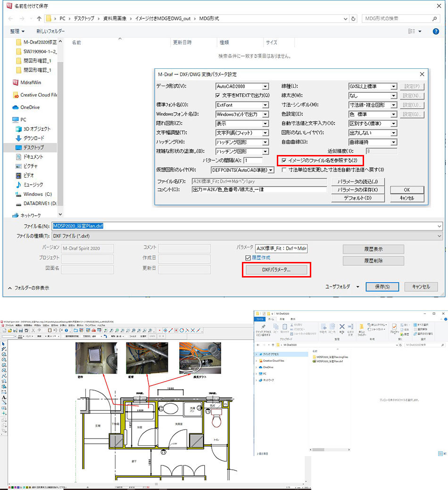
Task: Click the help question mark icon
Action: (x=436, y=31)
